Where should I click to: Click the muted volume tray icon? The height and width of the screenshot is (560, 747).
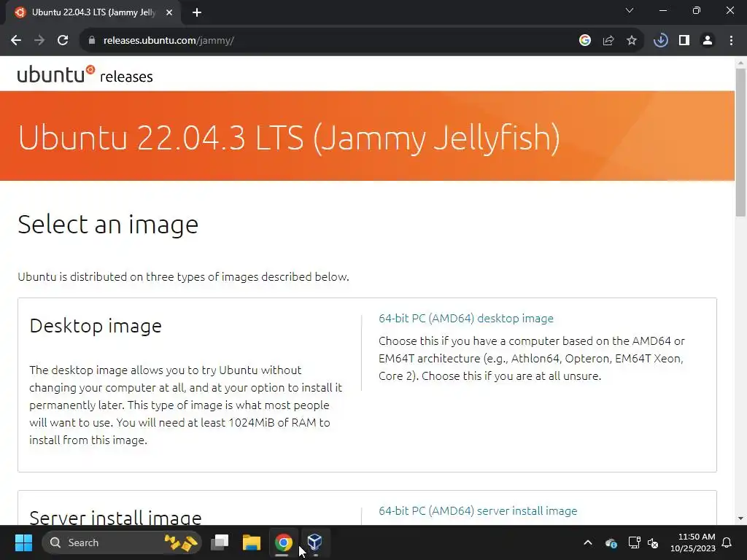tap(653, 542)
